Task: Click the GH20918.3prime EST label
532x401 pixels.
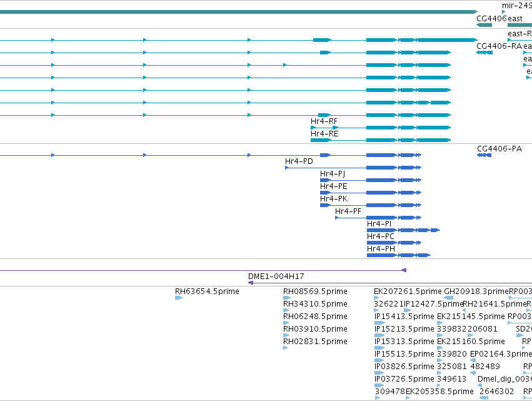Action: (476, 292)
